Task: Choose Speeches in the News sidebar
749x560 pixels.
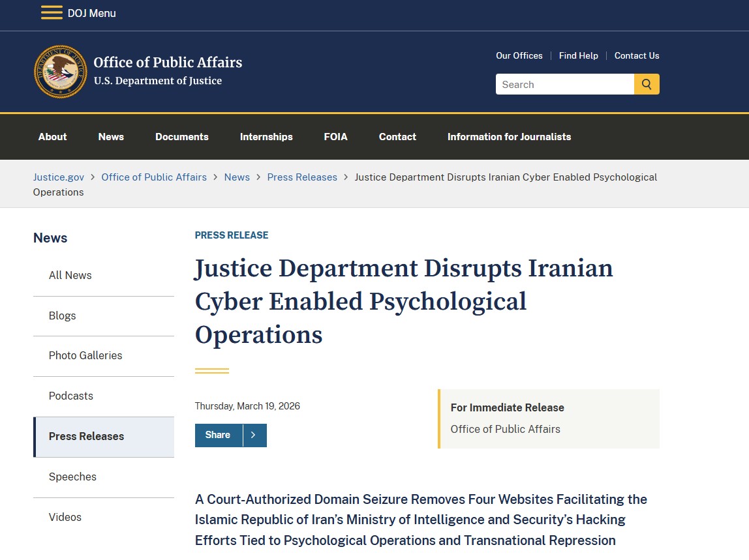Action: pos(72,477)
